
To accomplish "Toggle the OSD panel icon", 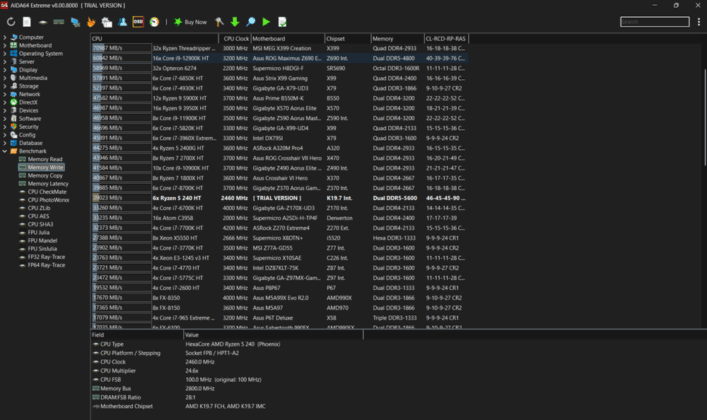I will (138, 22).
